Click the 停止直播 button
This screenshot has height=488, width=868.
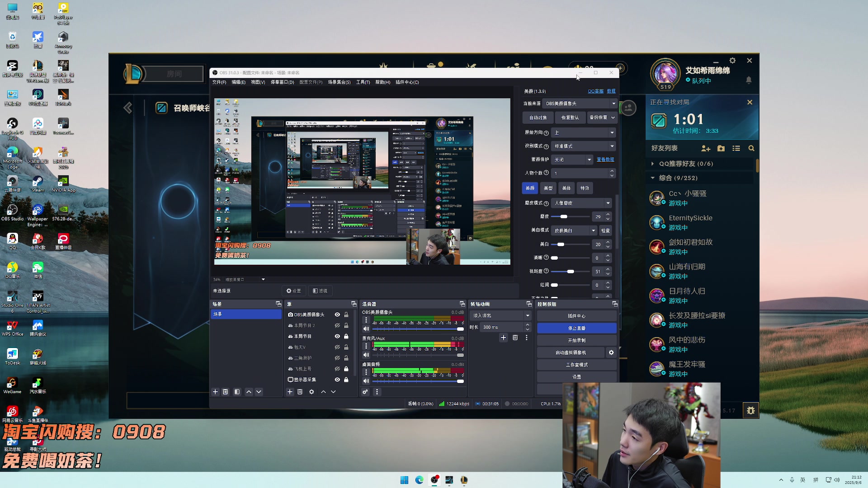[x=577, y=328]
